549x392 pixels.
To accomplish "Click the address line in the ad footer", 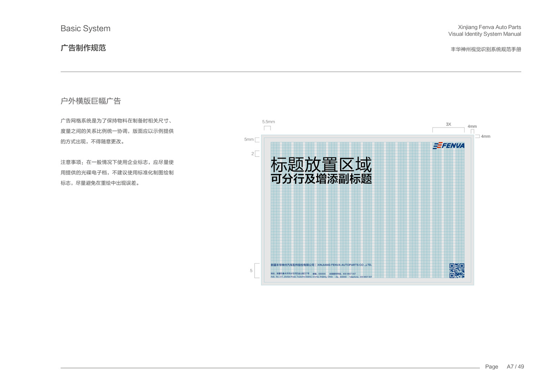I will click(321, 275).
